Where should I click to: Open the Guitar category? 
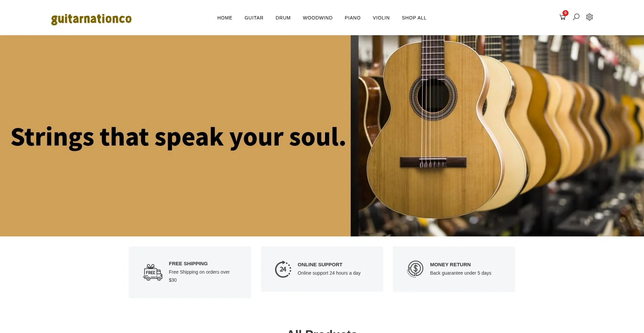(254, 18)
